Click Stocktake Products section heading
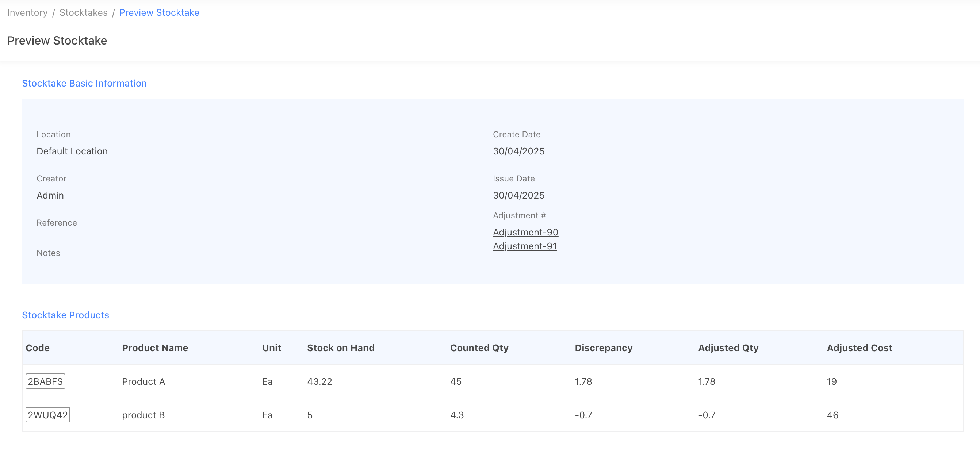This screenshot has height=457, width=980. click(65, 315)
